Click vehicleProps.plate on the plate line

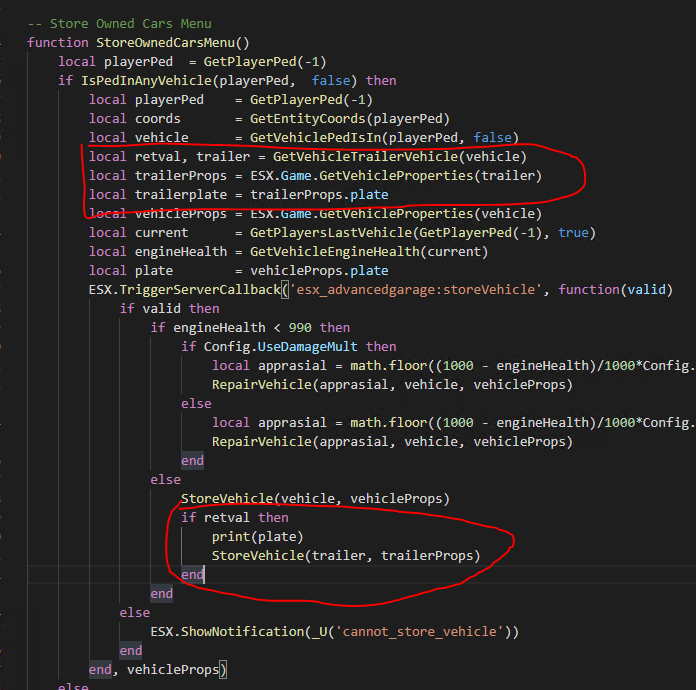click(319, 271)
